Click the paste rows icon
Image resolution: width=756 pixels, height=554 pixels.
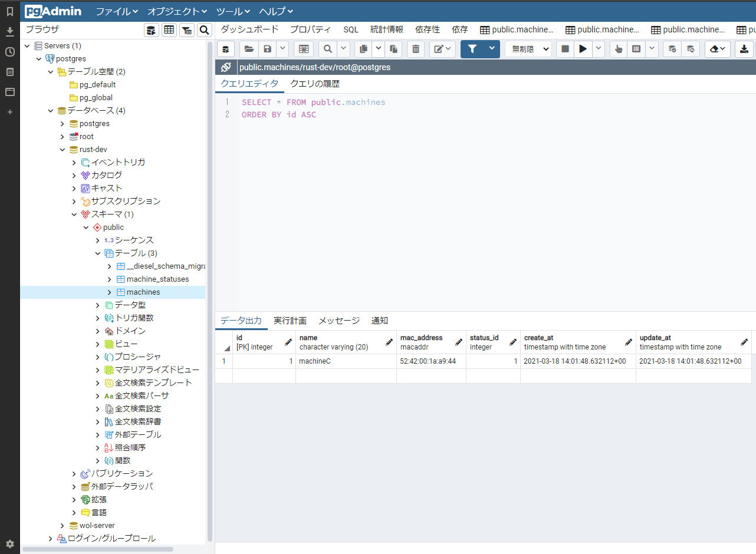(393, 49)
